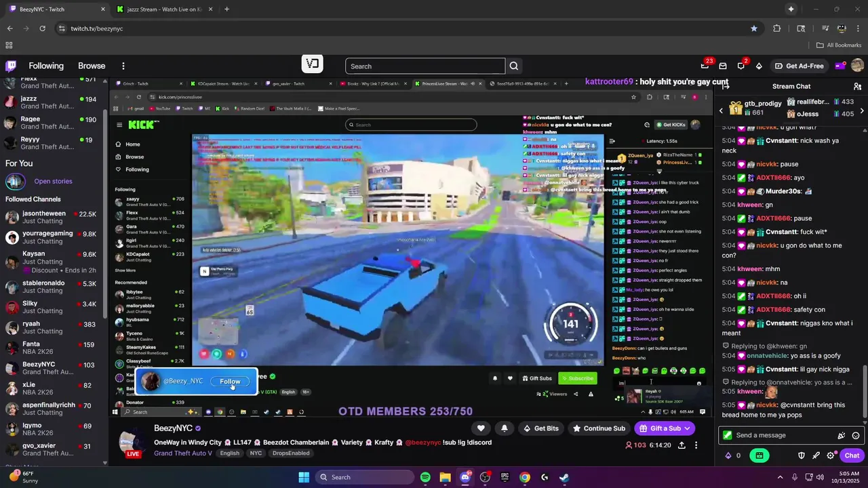Open the Grand Theft Auto V category link
This screenshot has width=868, height=488.
coord(183,453)
